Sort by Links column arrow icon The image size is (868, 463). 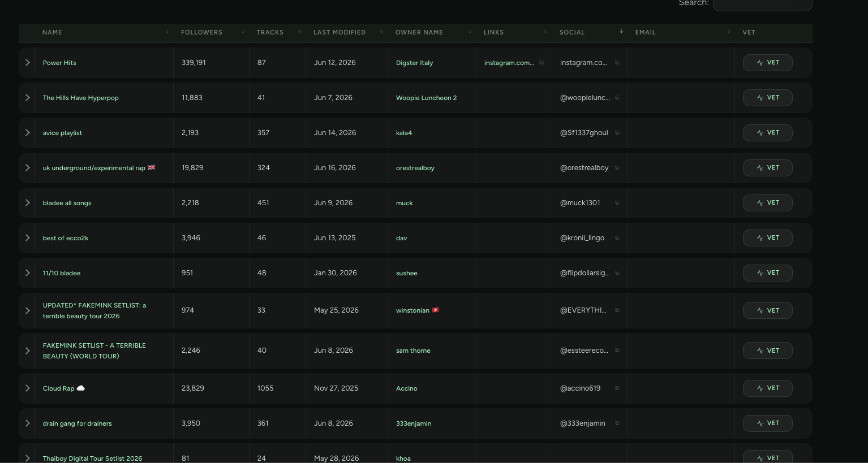pyautogui.click(x=546, y=32)
